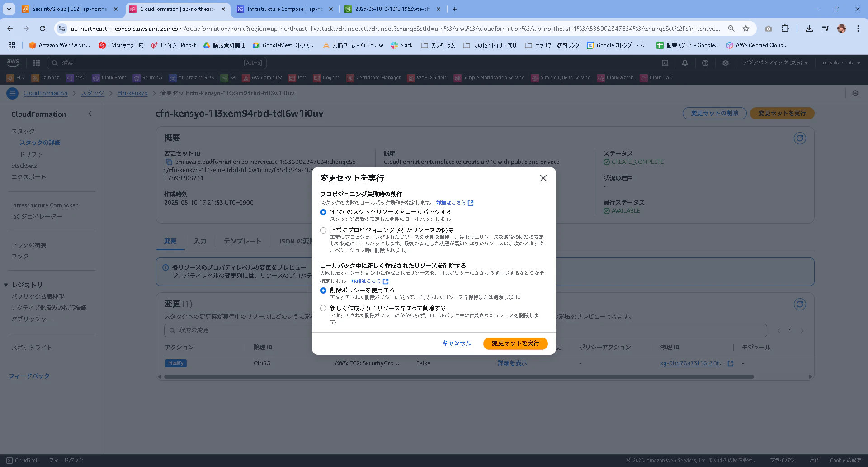The image size is (868, 467).
Task: Open the notifications bell icon
Action: click(685, 63)
